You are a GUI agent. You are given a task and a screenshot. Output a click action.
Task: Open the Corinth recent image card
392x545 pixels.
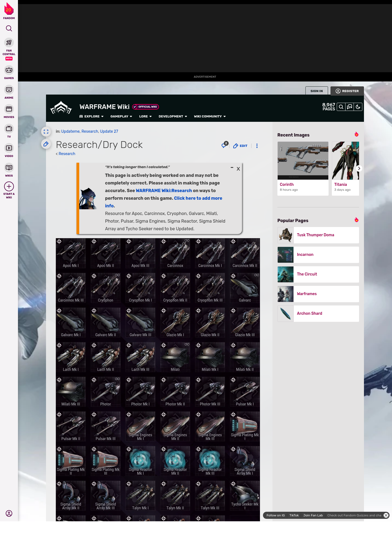[303, 168]
